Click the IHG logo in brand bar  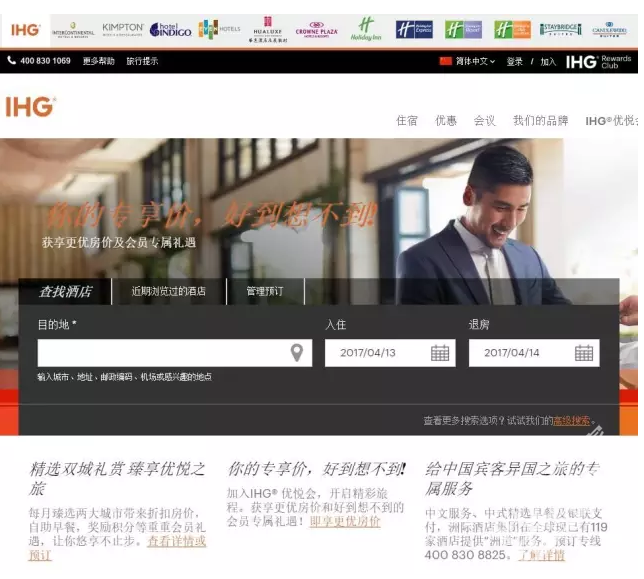coord(25,30)
